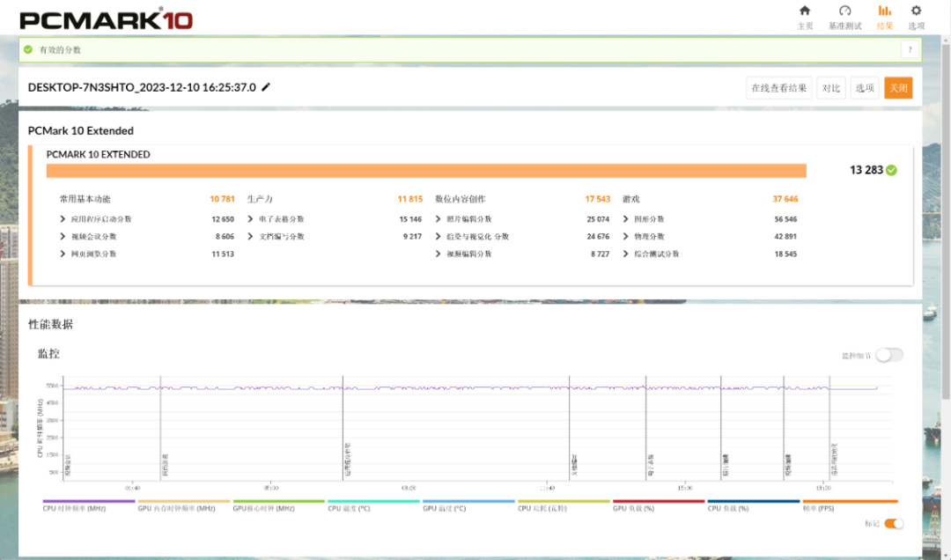951x560 pixels.
Task: Click the orange 关闭 button
Action: click(x=898, y=88)
